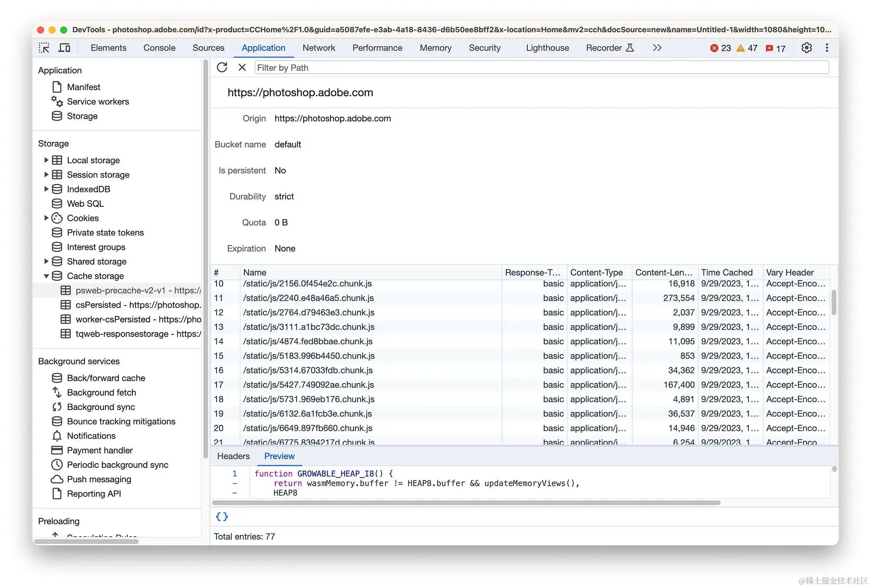Screen dimensions: 871x588
Task: Switch to the Network tab
Action: pyautogui.click(x=319, y=48)
